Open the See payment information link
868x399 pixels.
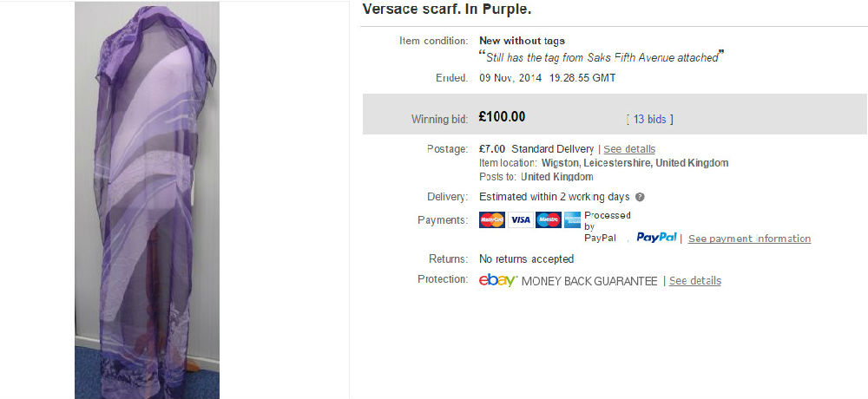click(750, 239)
